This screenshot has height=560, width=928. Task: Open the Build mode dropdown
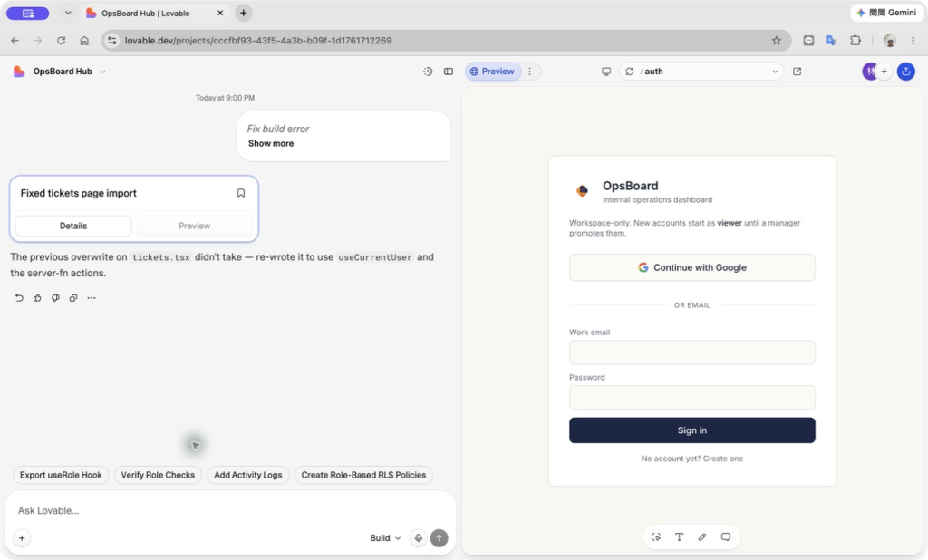(x=385, y=538)
